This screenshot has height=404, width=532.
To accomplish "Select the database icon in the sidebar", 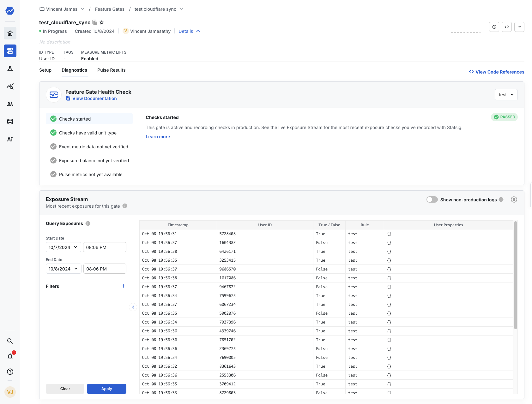I will pos(10,121).
